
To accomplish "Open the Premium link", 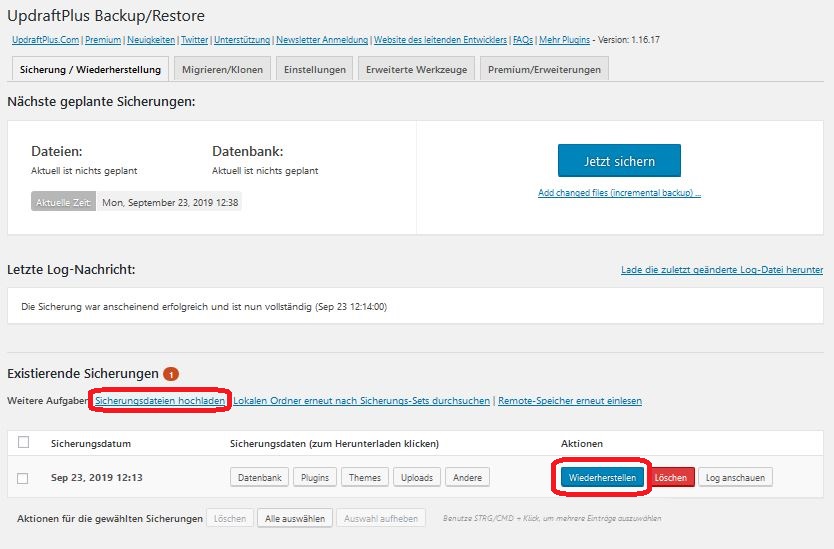I will [103, 40].
